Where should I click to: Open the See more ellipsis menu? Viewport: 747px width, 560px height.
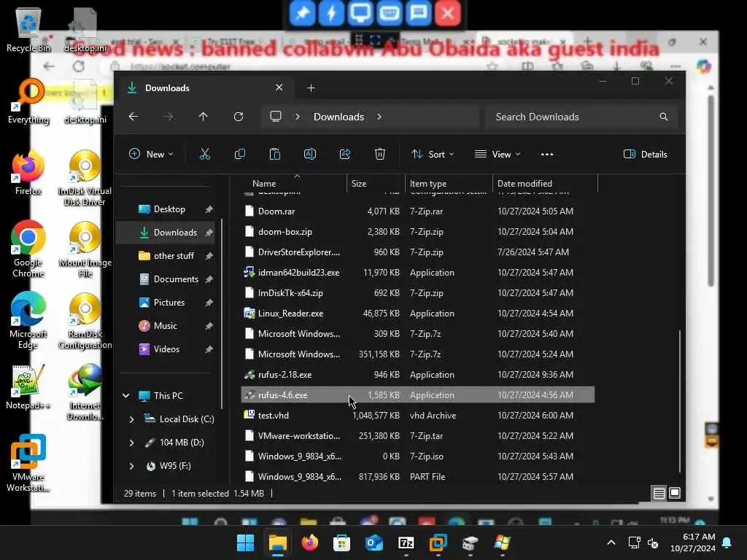(547, 155)
